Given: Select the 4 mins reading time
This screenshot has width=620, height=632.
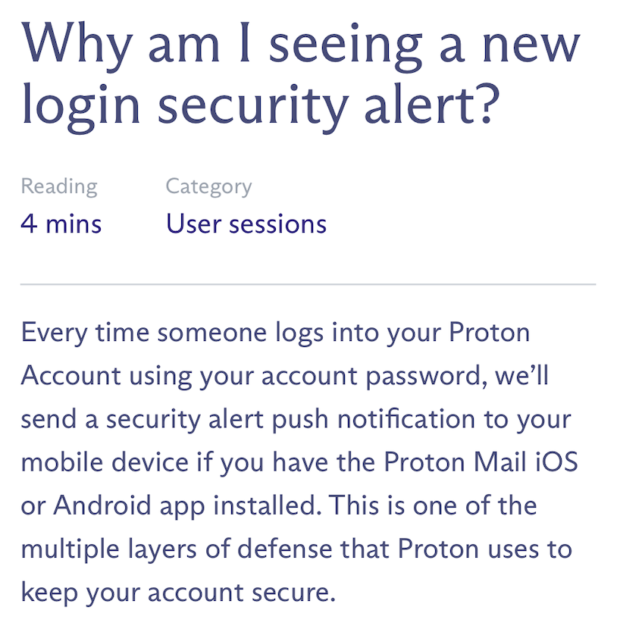Looking at the screenshot, I should tap(61, 224).
